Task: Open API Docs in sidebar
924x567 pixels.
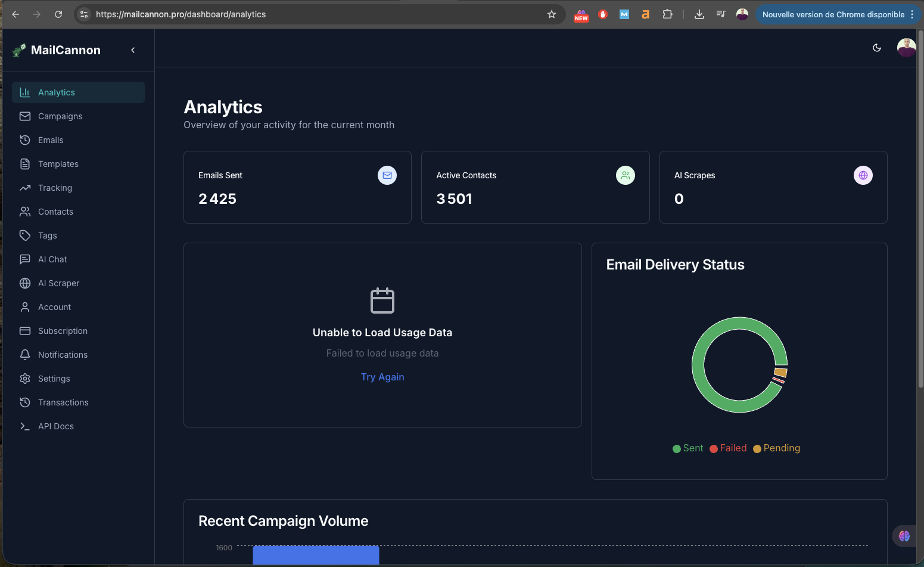Action: (x=78, y=426)
